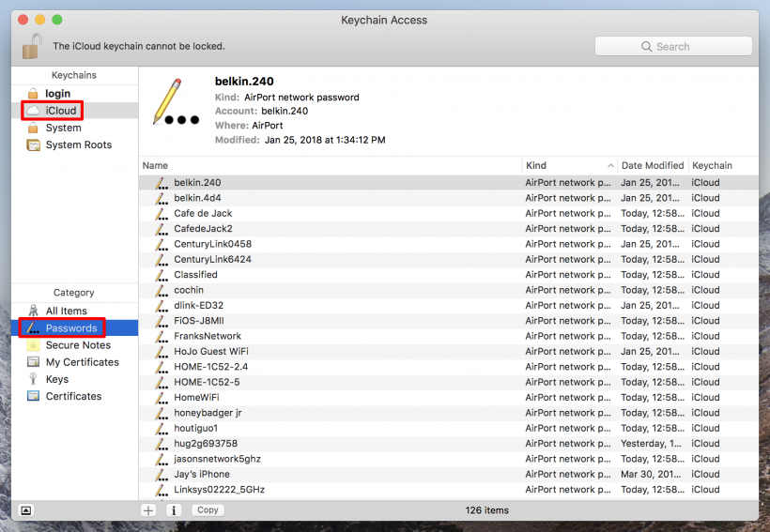Select HOME-1C52-5 entry
The image size is (770, 532).
[x=448, y=382]
